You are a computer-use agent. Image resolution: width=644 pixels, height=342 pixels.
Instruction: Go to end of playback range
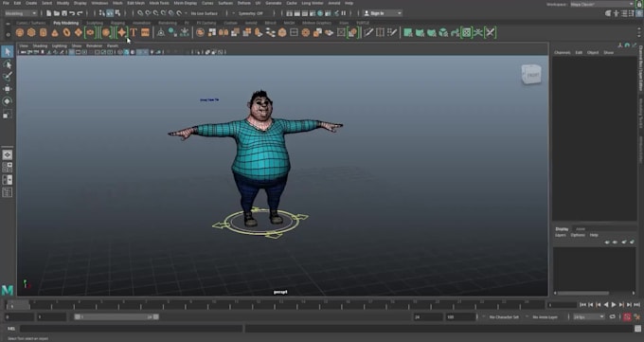637,305
